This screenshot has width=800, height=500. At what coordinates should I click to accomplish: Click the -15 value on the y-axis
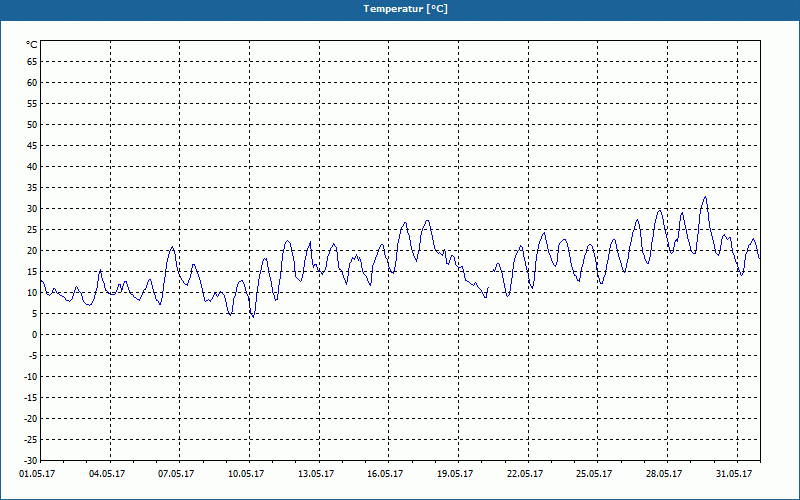[30, 398]
